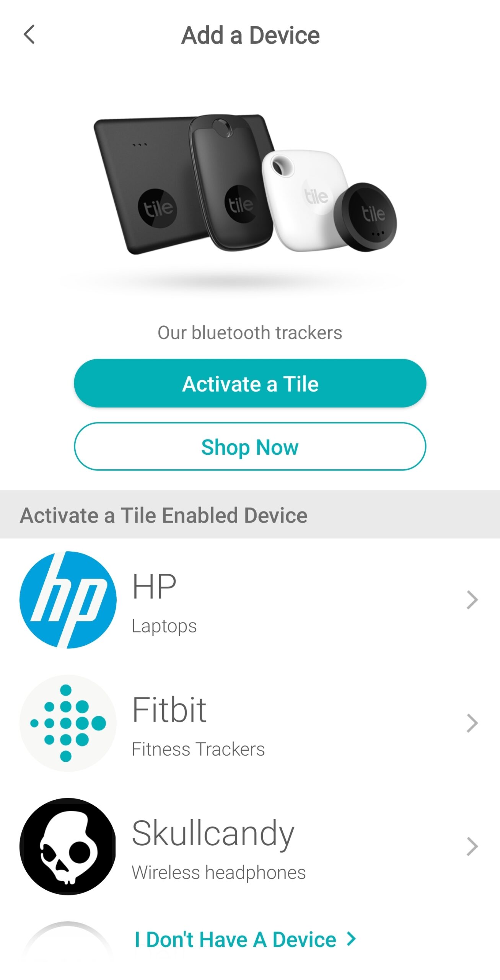500x980 pixels.
Task: Open the I Don't Have A Device link
Action: coord(235,939)
